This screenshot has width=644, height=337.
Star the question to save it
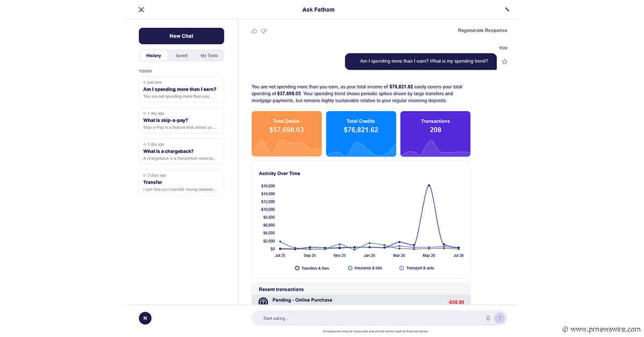point(504,62)
